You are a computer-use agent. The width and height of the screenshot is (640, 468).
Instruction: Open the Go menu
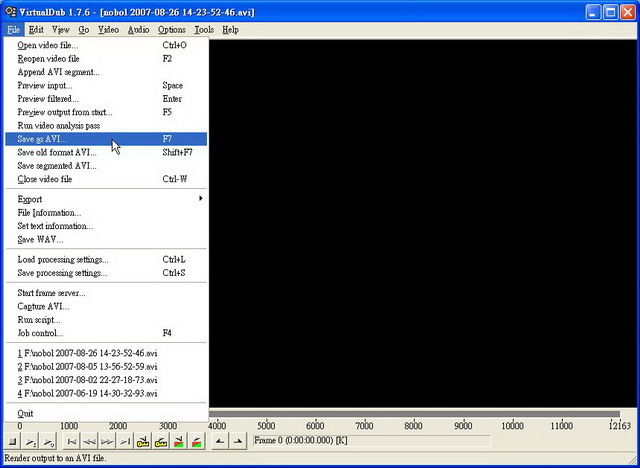tap(84, 30)
